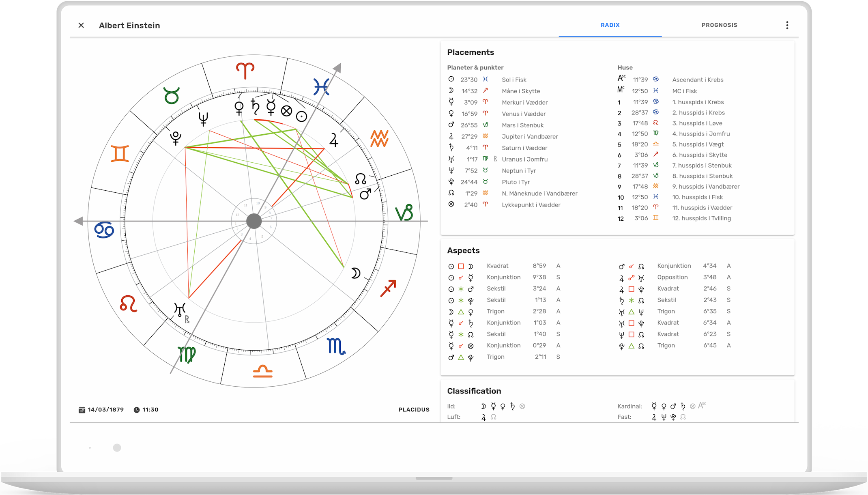This screenshot has width=868, height=495.
Task: Click the Neptune trident inside the chart wheel
Action: (x=203, y=118)
